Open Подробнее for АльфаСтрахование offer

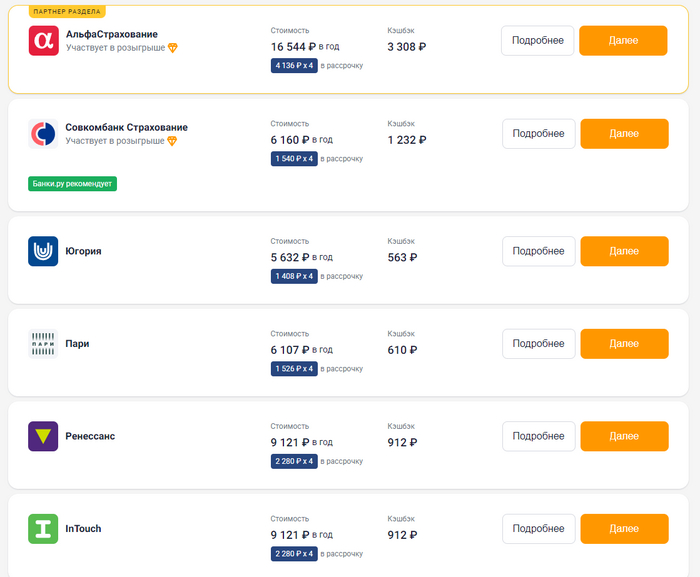pyautogui.click(x=538, y=41)
